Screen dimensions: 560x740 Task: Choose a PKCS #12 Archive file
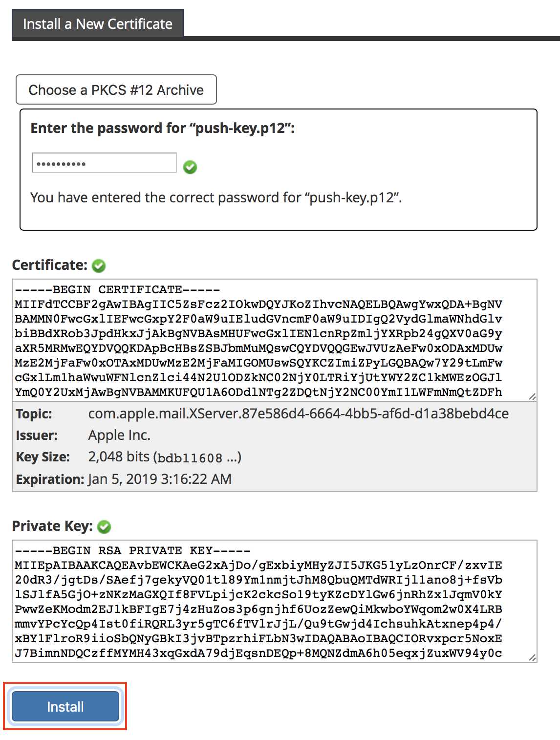116,90
